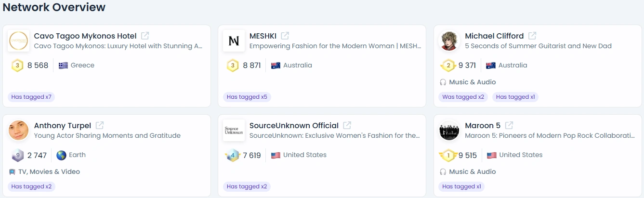Click headphones icon on Maroon 5 card
This screenshot has width=644, height=198.
(443, 172)
